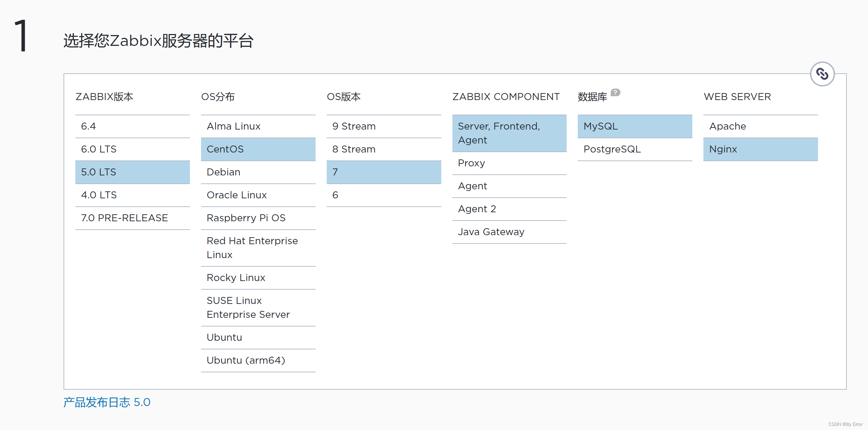Image resolution: width=868 pixels, height=430 pixels.
Task: Copy the permalink via the chain icon
Action: (x=822, y=74)
